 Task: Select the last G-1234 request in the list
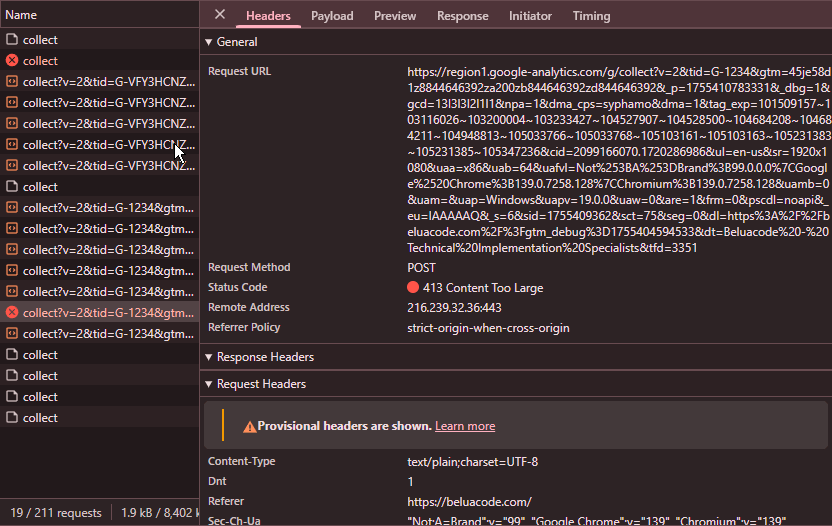[108, 334]
